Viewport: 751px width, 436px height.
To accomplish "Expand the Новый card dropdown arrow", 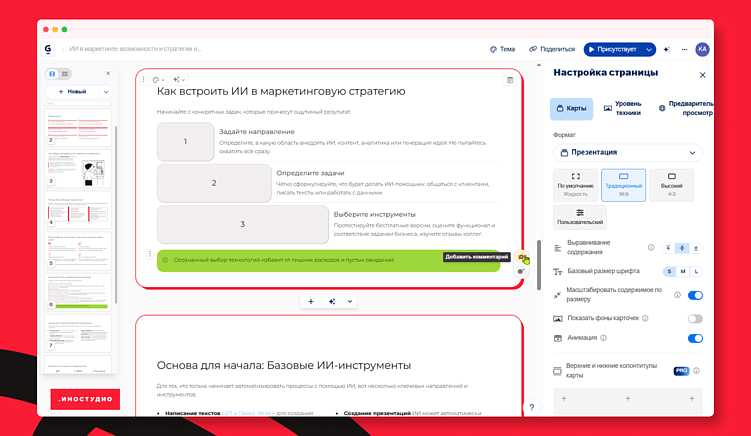I will 106,92.
